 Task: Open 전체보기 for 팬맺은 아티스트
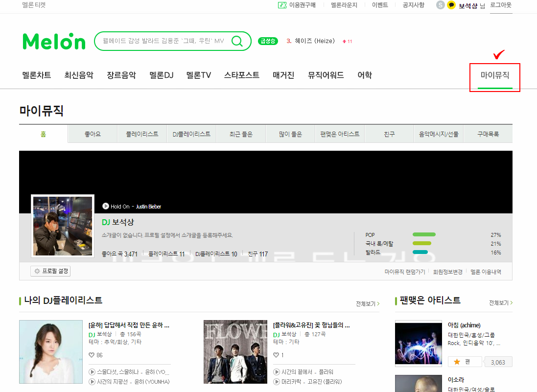point(501,302)
